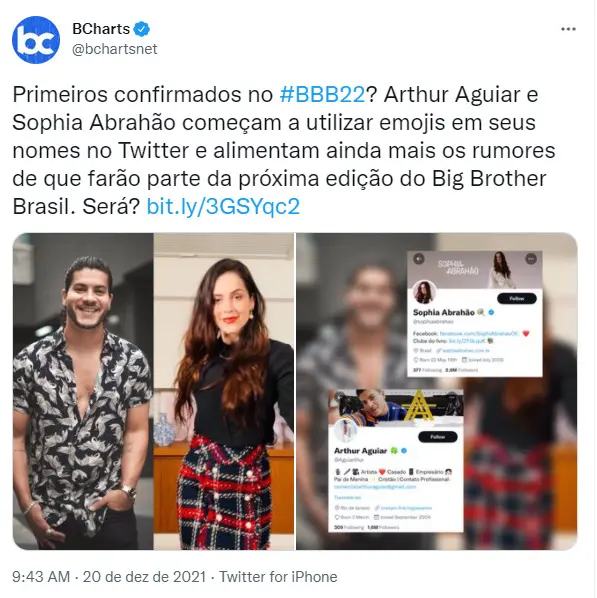Click the back arrow on Sophia Abrahão card
Screen dimensions: 597x598
pos(419,259)
